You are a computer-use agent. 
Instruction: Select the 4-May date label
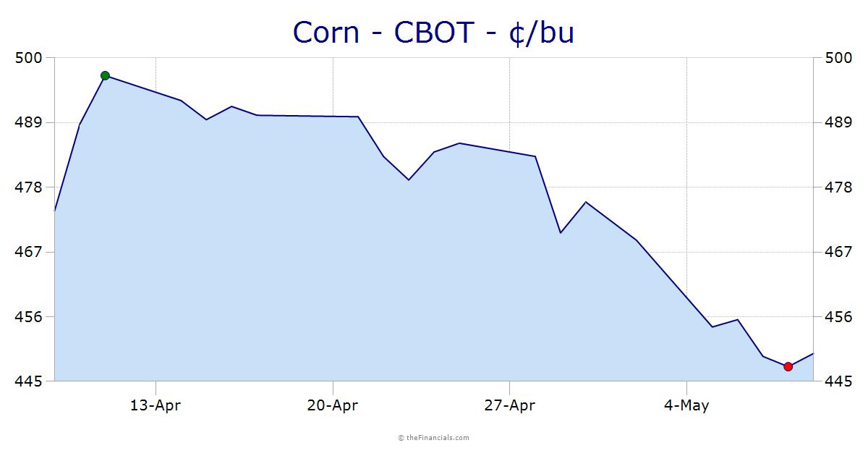(x=686, y=405)
